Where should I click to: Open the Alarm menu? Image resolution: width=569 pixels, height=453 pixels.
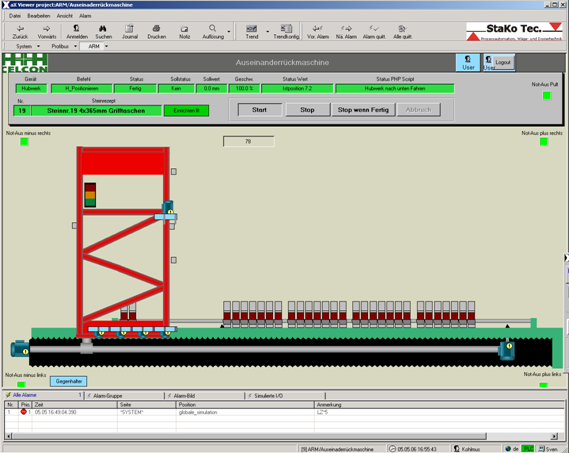[x=85, y=16]
